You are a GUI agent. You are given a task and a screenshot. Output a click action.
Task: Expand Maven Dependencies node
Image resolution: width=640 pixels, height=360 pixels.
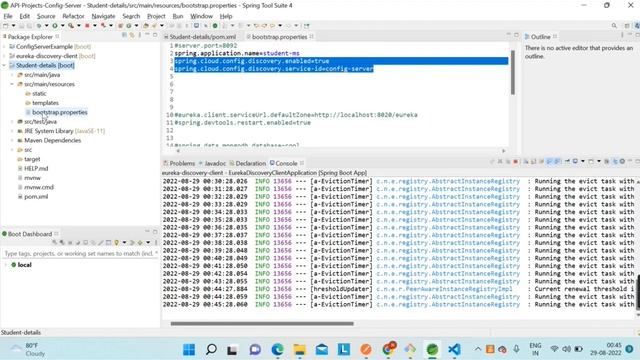[x=12, y=140]
